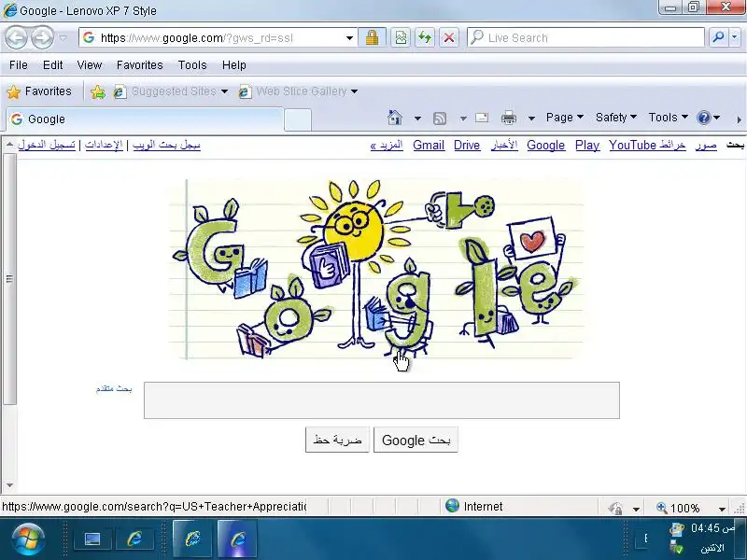Open the Favorites menu
The width and height of the screenshot is (747, 560).
pos(139,65)
